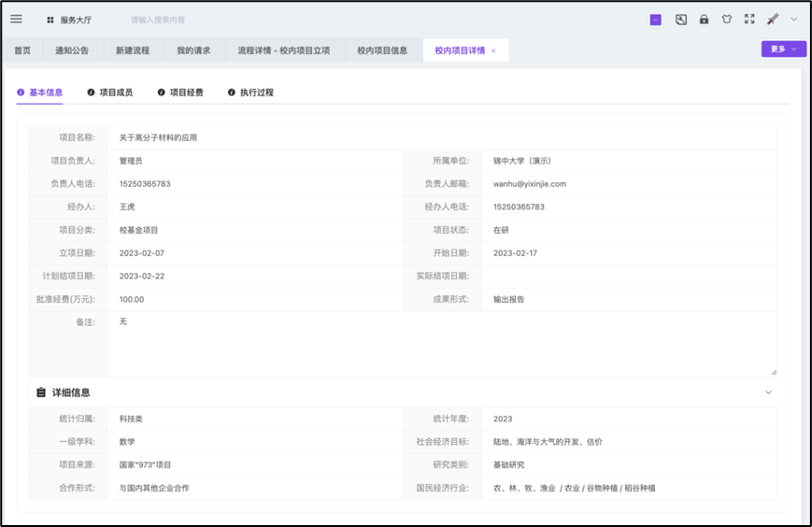This screenshot has height=527, width=812.
Task: Open the 执行过程 tab
Action: (x=250, y=93)
